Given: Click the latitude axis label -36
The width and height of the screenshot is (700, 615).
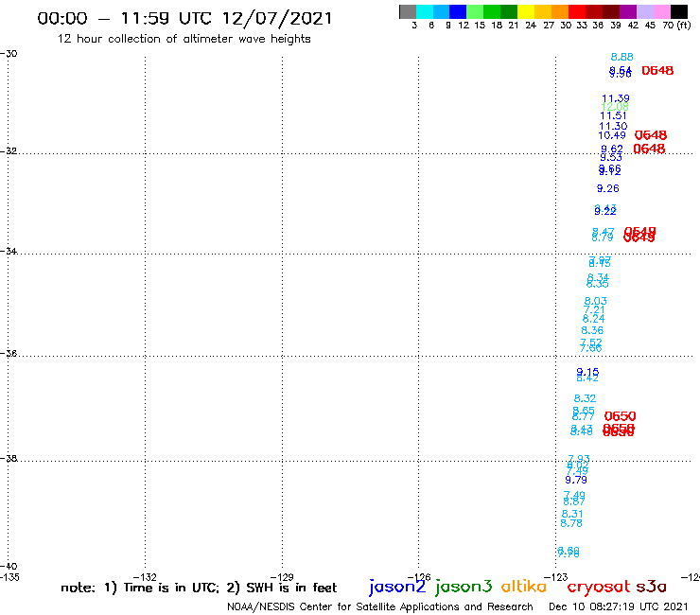Looking at the screenshot, I should (x=9, y=353).
